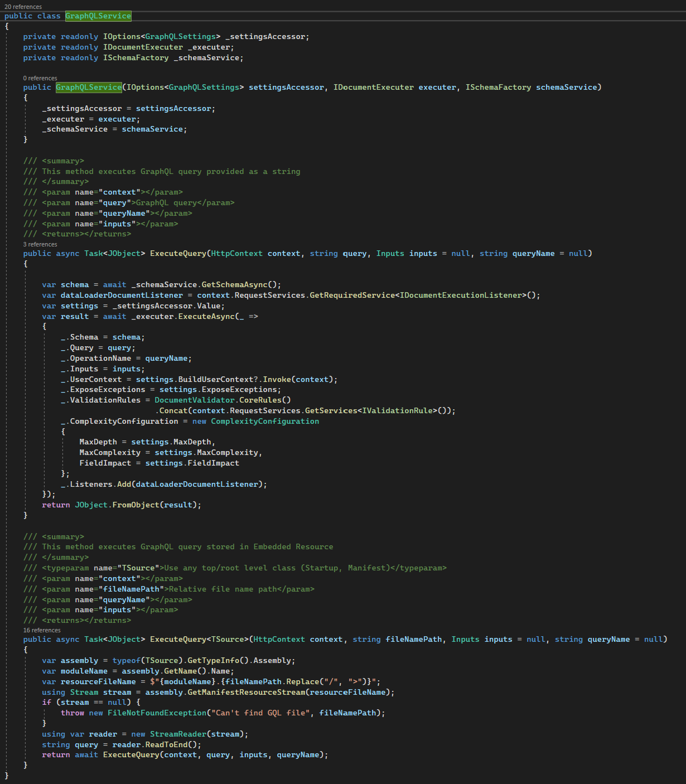Click the OperationName property
Viewport: 686px width, 784px height.
click(x=100, y=359)
